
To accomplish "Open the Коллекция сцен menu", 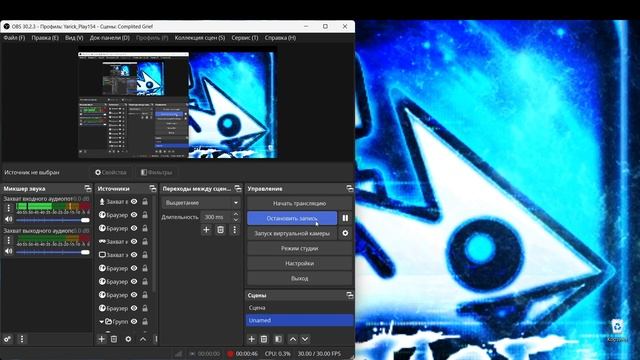I will (x=200, y=38).
